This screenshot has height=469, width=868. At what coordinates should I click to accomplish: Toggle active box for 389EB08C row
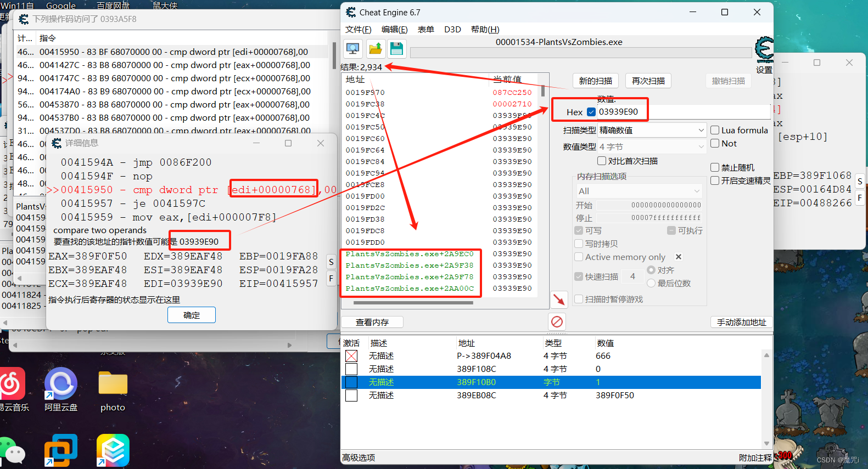click(x=351, y=395)
